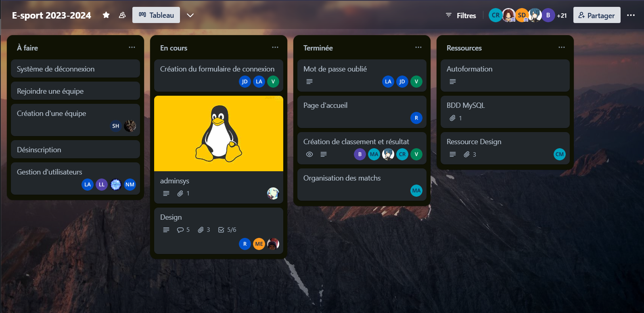Click the board visibility people icon

(x=122, y=15)
